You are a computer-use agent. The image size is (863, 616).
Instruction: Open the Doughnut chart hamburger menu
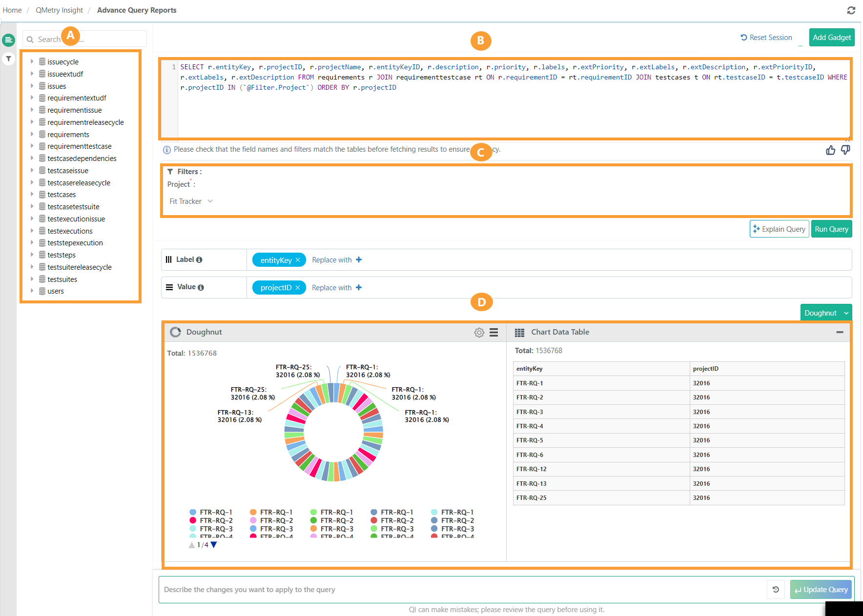494,332
